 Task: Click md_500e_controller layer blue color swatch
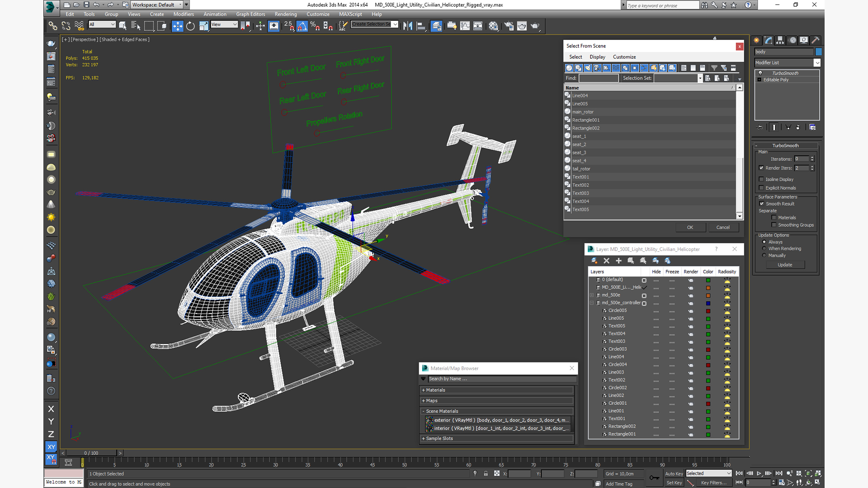pyautogui.click(x=708, y=303)
